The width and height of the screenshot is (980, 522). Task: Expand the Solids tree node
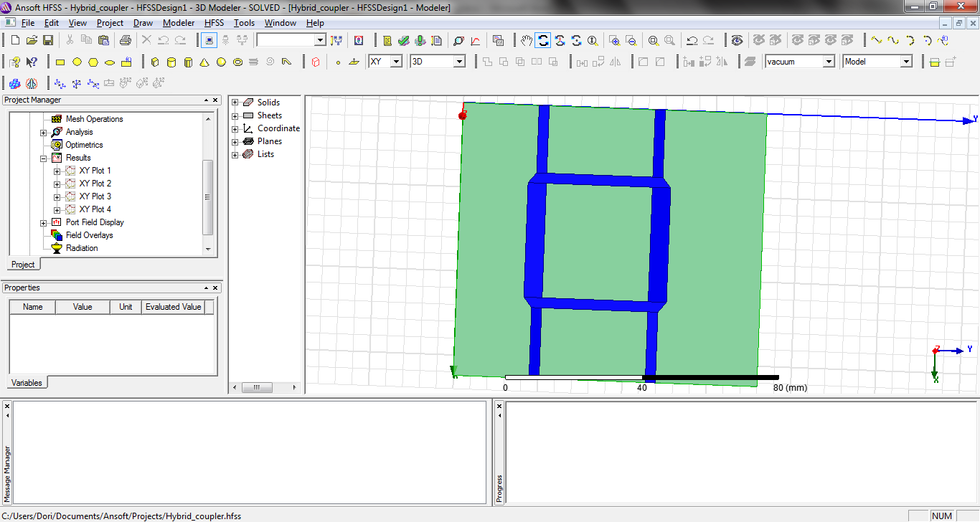235,103
